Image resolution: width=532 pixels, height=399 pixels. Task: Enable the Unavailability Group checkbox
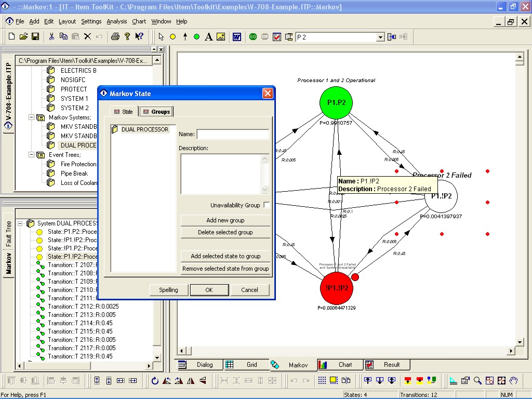click(267, 205)
